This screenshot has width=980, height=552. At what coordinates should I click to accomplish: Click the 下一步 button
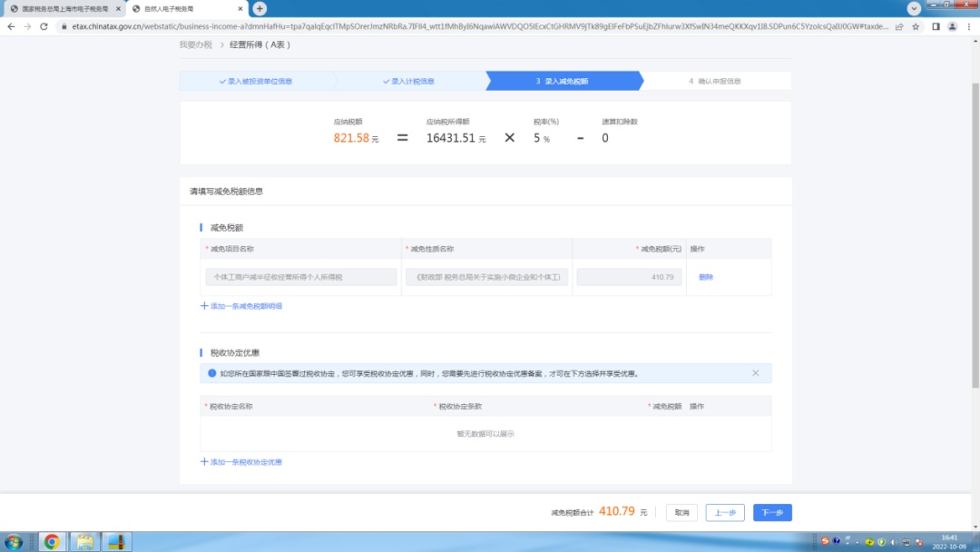click(x=772, y=513)
